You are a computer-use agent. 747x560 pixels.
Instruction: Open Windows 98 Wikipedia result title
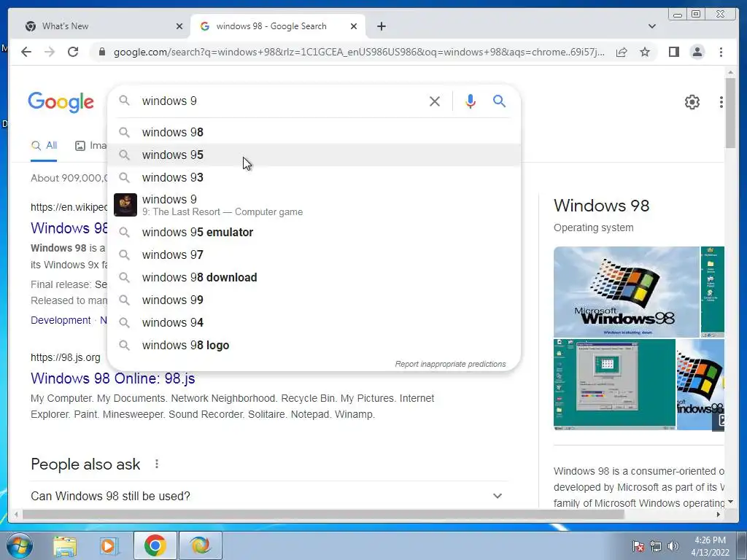click(69, 228)
